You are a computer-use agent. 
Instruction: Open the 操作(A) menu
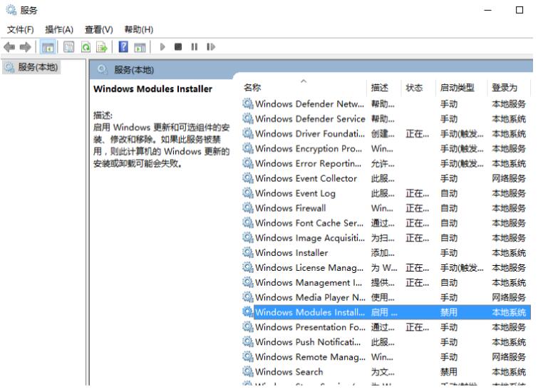tap(59, 29)
